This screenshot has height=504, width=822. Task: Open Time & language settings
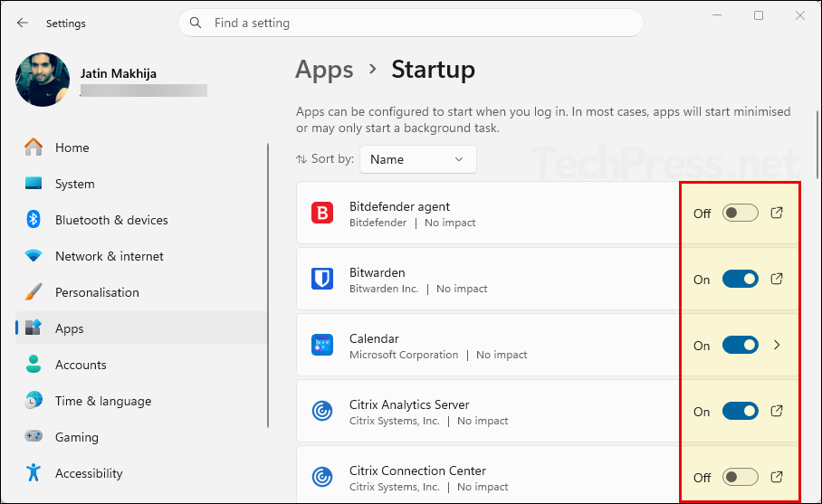(141, 401)
